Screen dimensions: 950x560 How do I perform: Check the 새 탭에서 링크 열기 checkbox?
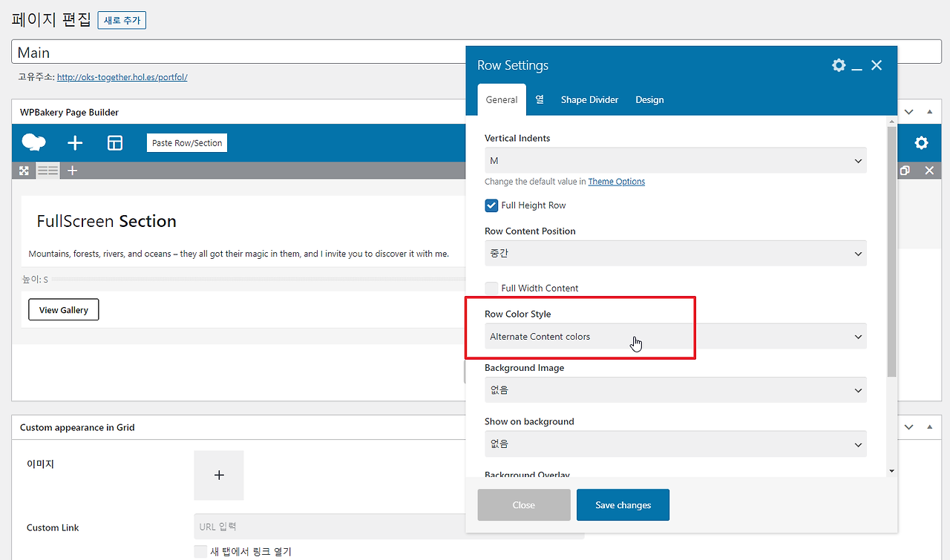(x=200, y=552)
